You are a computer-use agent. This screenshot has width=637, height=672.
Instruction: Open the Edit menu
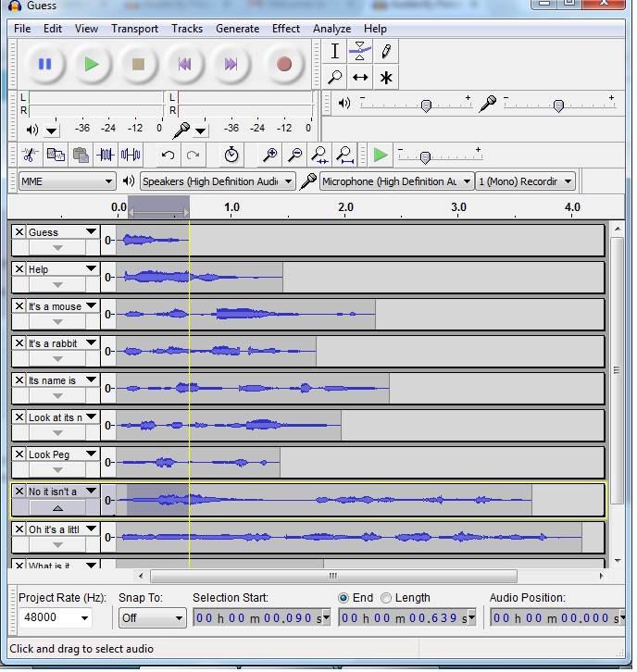click(x=53, y=29)
